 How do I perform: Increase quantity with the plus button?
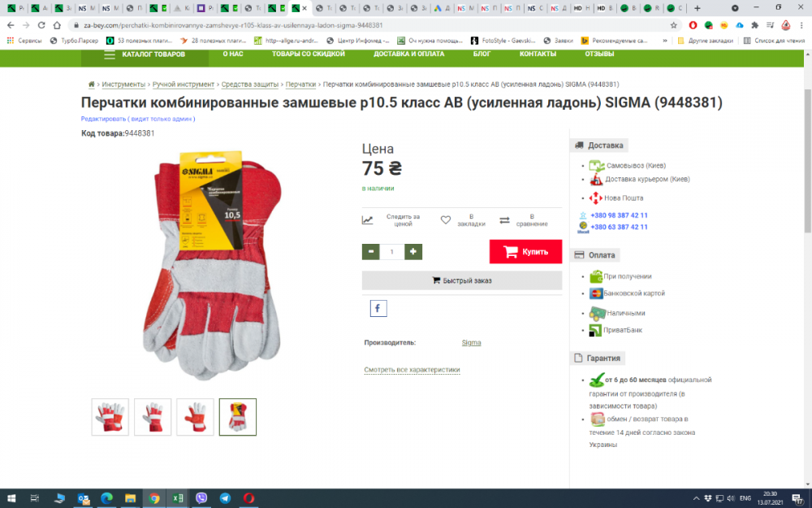(x=412, y=252)
